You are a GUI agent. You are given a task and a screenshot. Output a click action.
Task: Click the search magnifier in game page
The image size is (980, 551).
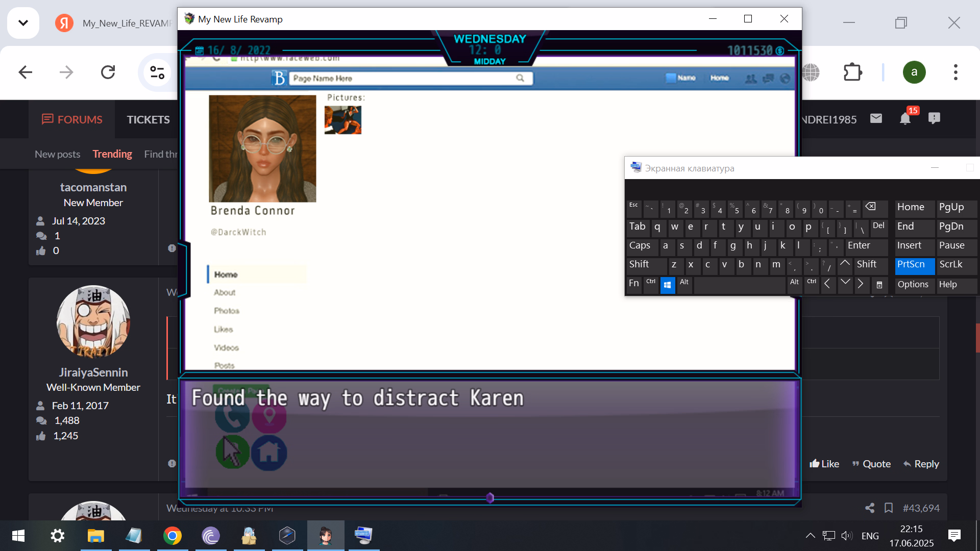[x=520, y=78]
